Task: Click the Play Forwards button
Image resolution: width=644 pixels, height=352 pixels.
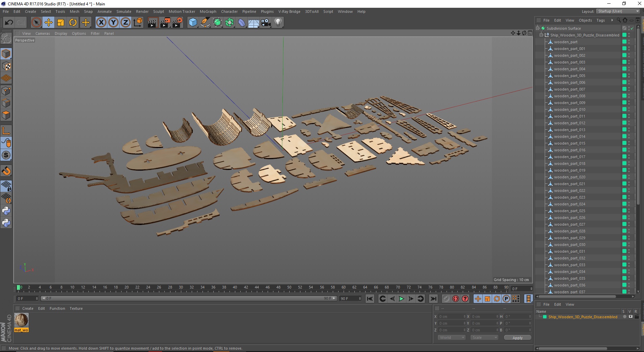Action: [x=401, y=299]
